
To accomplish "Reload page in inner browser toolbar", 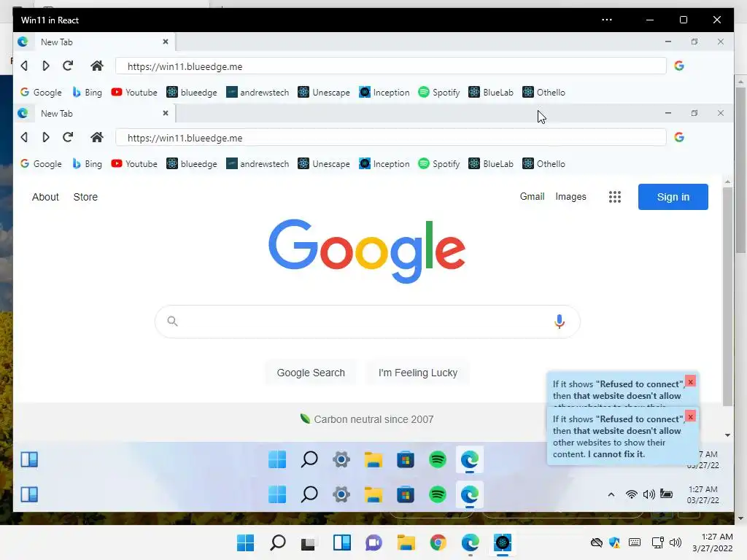I will point(68,137).
